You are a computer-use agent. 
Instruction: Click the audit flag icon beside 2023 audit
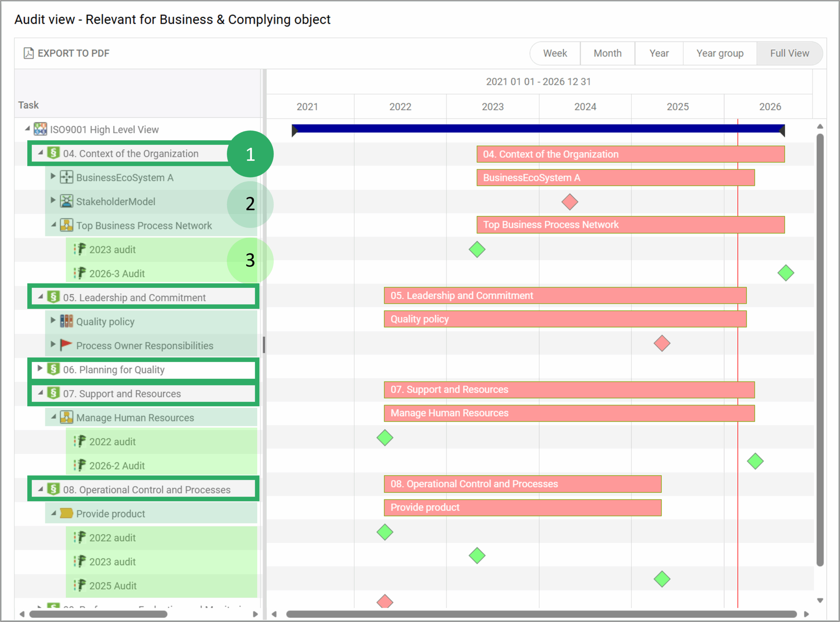(80, 249)
